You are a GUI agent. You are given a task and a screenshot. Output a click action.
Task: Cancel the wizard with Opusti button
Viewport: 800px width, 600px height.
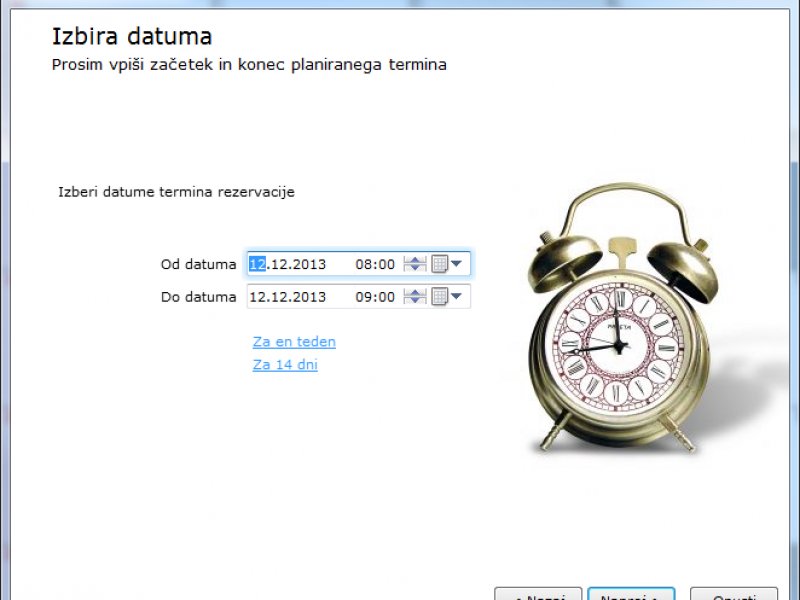click(733, 594)
